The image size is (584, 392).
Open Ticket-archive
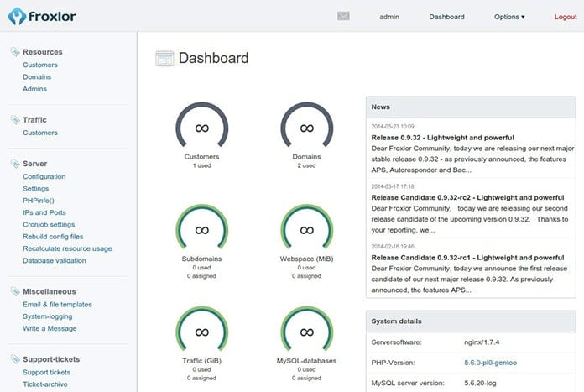pos(45,384)
